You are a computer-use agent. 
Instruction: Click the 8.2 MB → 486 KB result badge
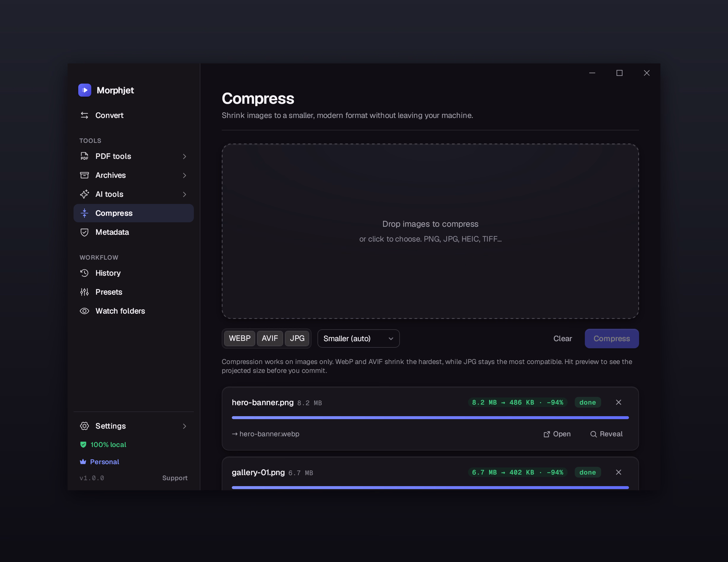tap(517, 402)
